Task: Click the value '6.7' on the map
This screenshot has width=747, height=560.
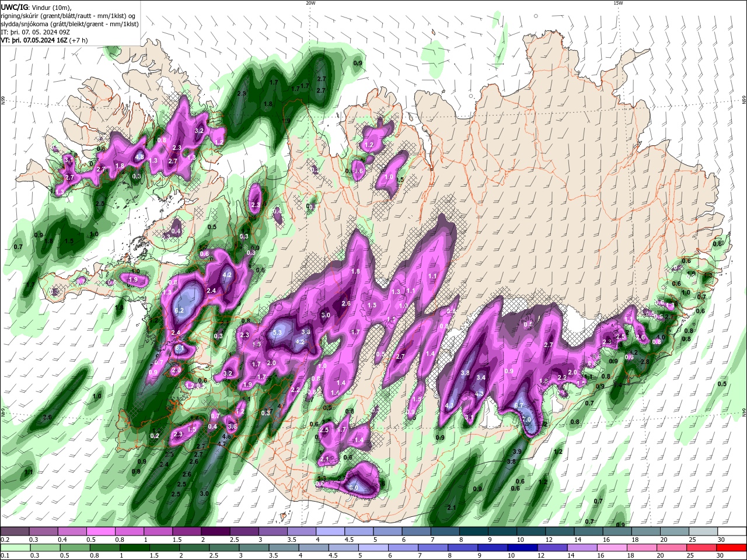Action: [519, 406]
